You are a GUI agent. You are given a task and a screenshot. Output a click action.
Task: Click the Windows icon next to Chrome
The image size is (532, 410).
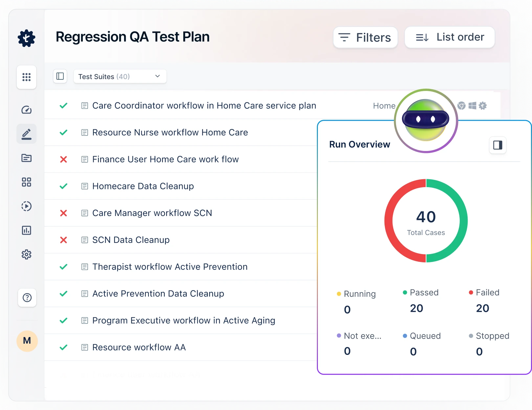472,106
